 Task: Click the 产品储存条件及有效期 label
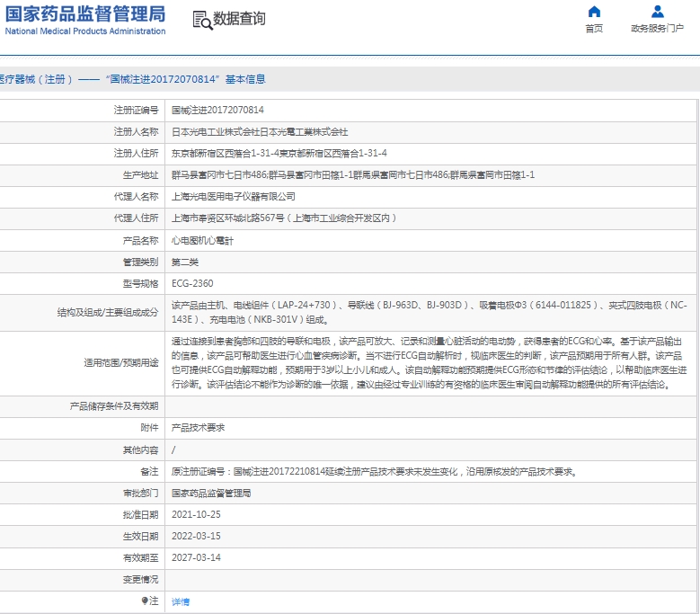point(114,406)
